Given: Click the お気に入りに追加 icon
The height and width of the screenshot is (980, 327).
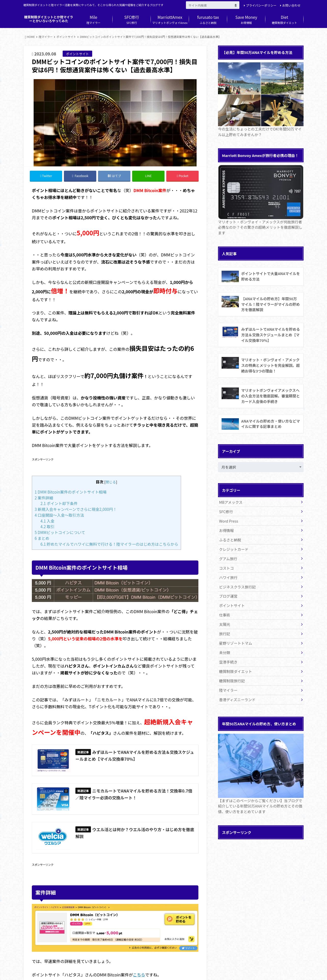Looking at the screenshot, I should pos(192,939).
